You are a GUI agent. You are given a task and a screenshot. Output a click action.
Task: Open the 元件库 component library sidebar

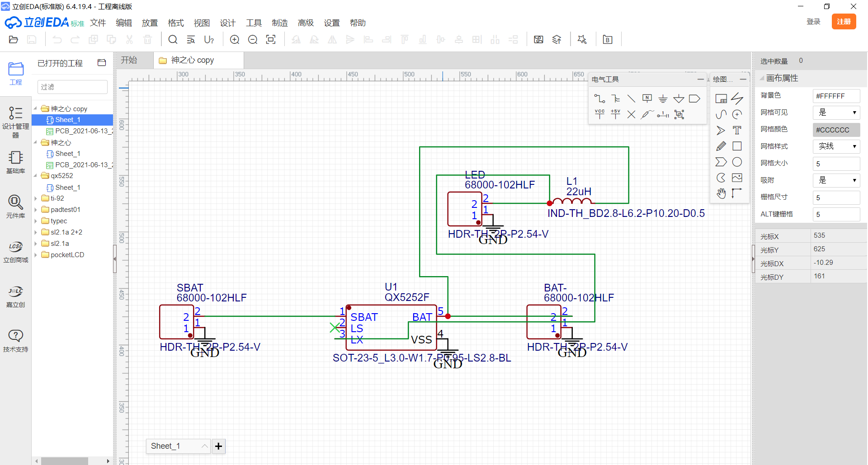click(15, 207)
